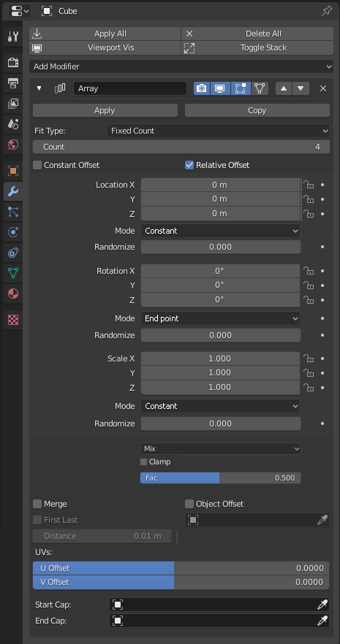Move Array modifier up in stack
This screenshot has width=340, height=644.
284,88
